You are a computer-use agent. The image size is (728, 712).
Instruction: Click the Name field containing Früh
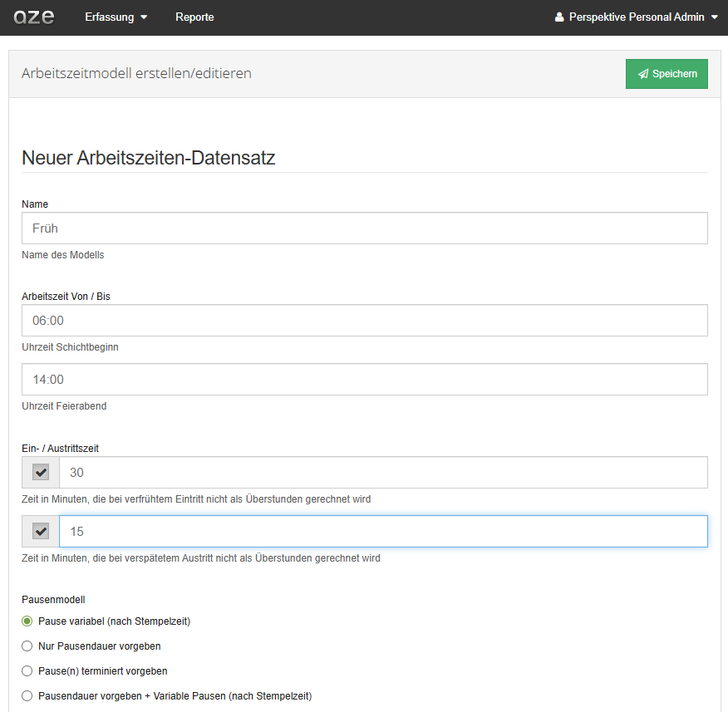(x=365, y=228)
